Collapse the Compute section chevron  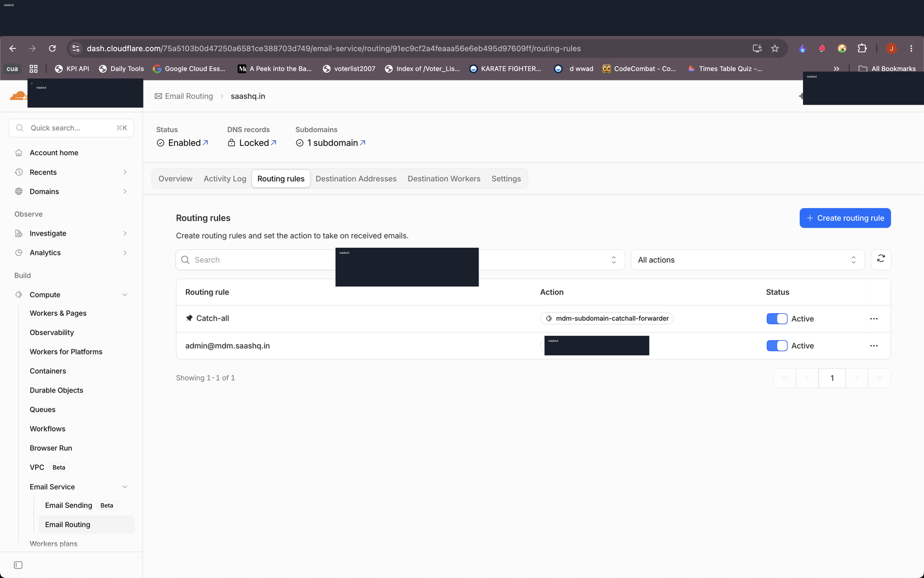point(125,295)
